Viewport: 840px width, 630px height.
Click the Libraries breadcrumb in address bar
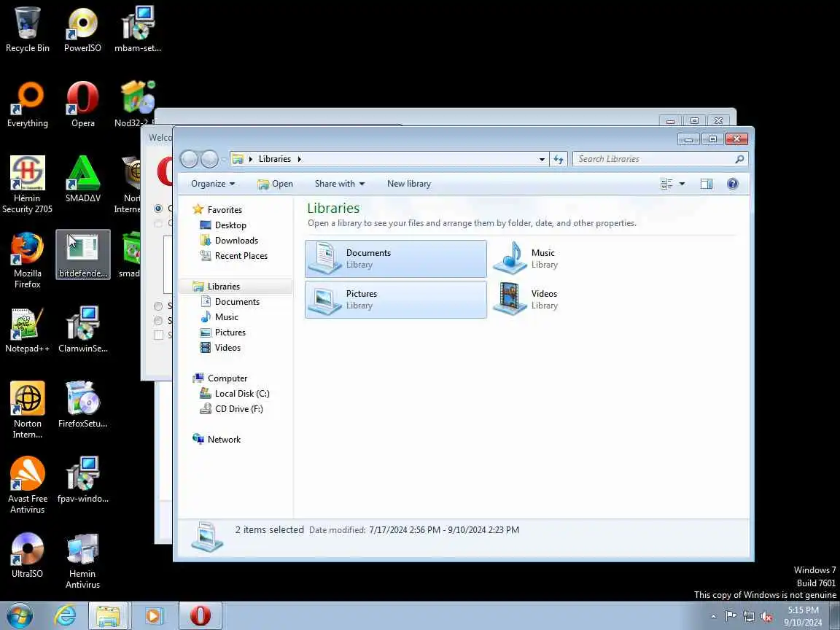click(275, 159)
